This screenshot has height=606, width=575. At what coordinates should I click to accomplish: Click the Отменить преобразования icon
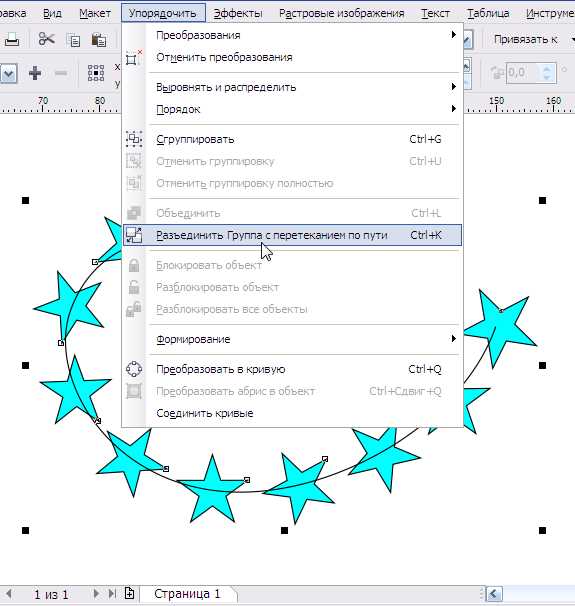[x=134, y=58]
